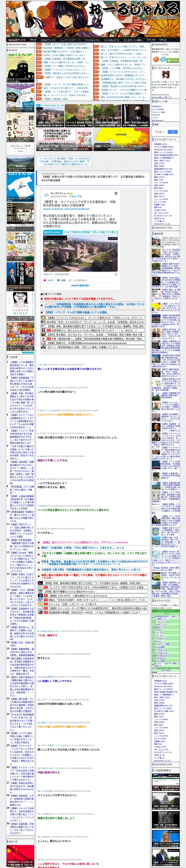Open the 5ch.net nav item
Screen dimensions: 186x868
coord(151,40)
